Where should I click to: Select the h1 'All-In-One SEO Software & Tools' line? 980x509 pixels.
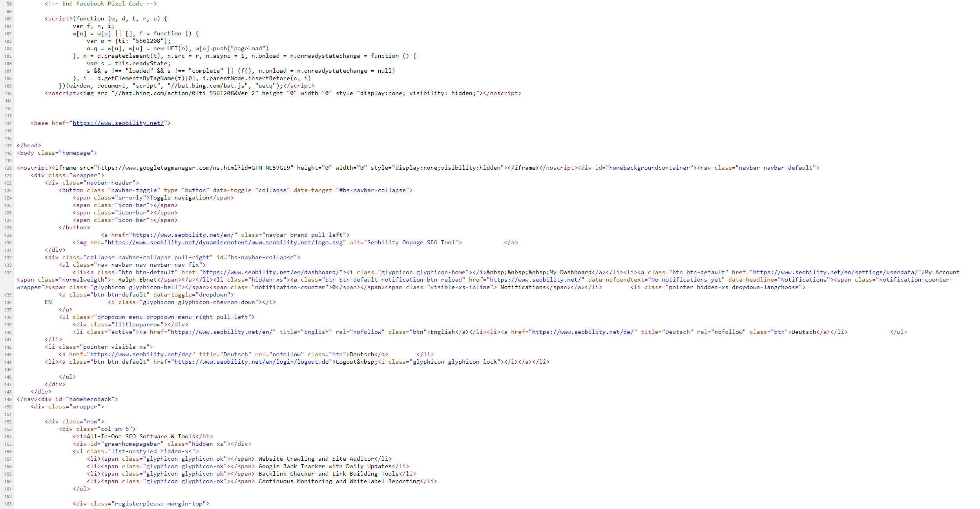(x=143, y=436)
